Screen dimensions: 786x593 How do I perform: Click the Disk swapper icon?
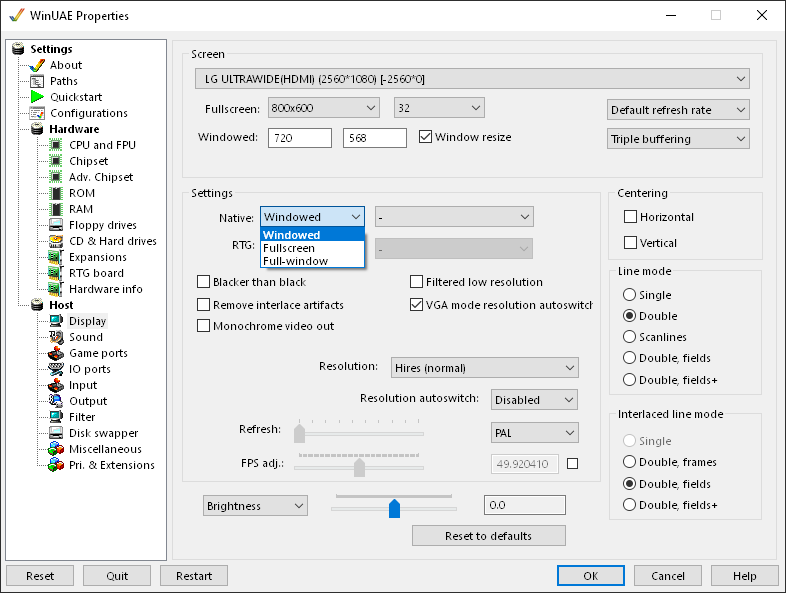tap(56, 433)
